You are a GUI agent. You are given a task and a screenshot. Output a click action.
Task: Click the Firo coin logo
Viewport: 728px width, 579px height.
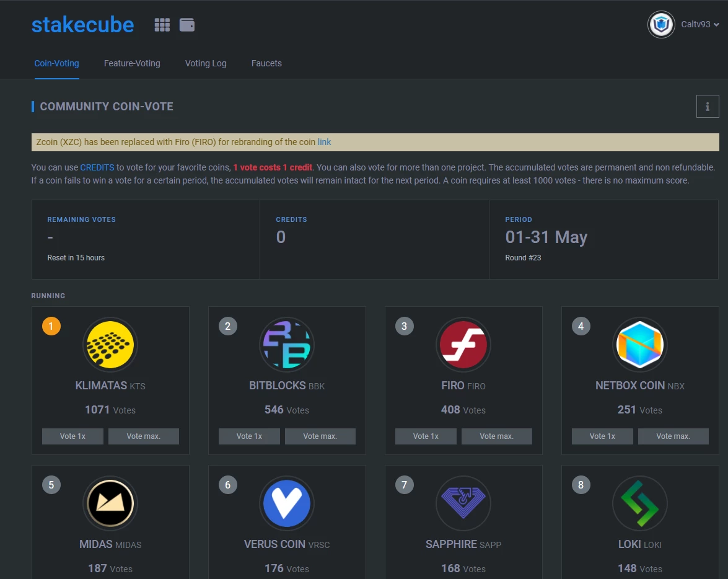click(463, 345)
